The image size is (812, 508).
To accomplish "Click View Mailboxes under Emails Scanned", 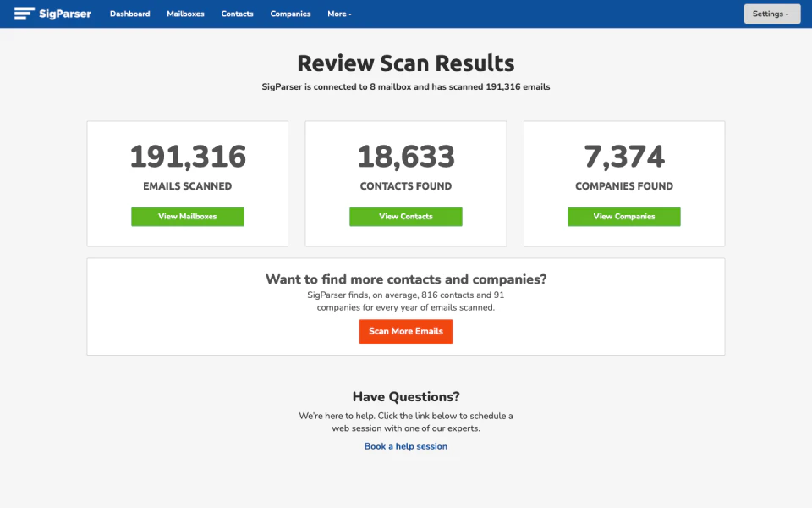I will (x=187, y=216).
